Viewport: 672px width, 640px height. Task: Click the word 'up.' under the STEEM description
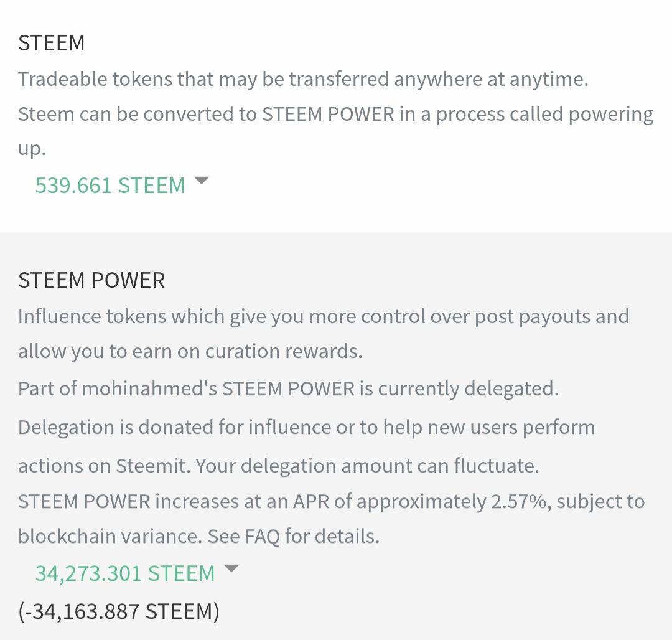point(32,149)
